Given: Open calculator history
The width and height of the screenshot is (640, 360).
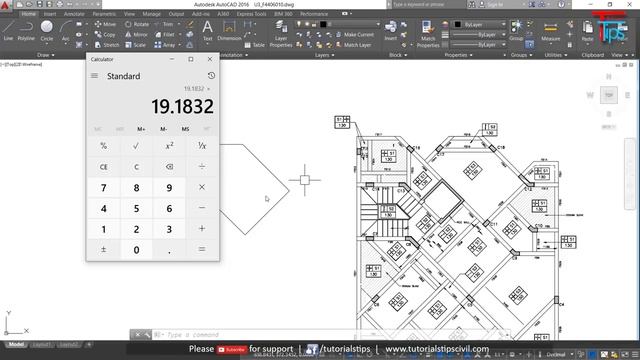Looking at the screenshot, I should pyautogui.click(x=211, y=76).
